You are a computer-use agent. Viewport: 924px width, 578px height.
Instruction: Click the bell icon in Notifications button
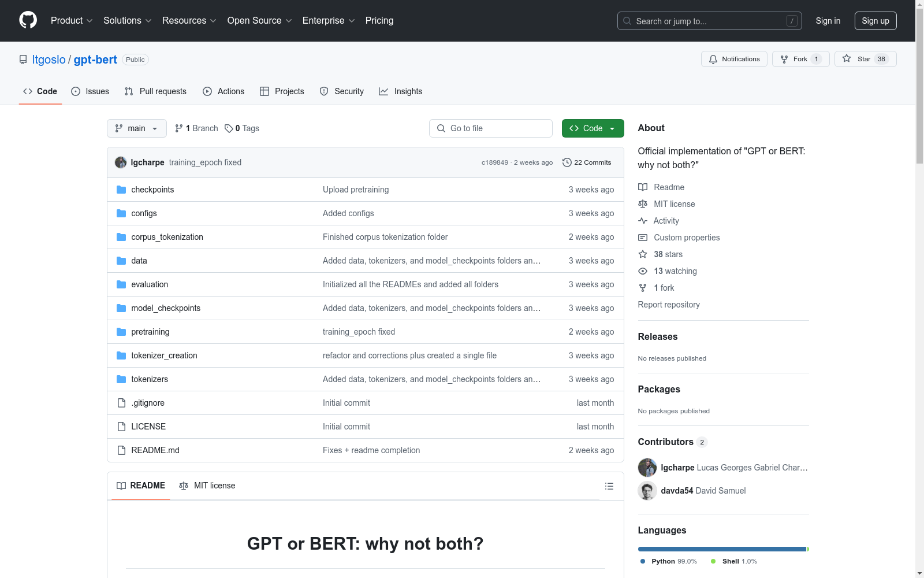pos(713,59)
